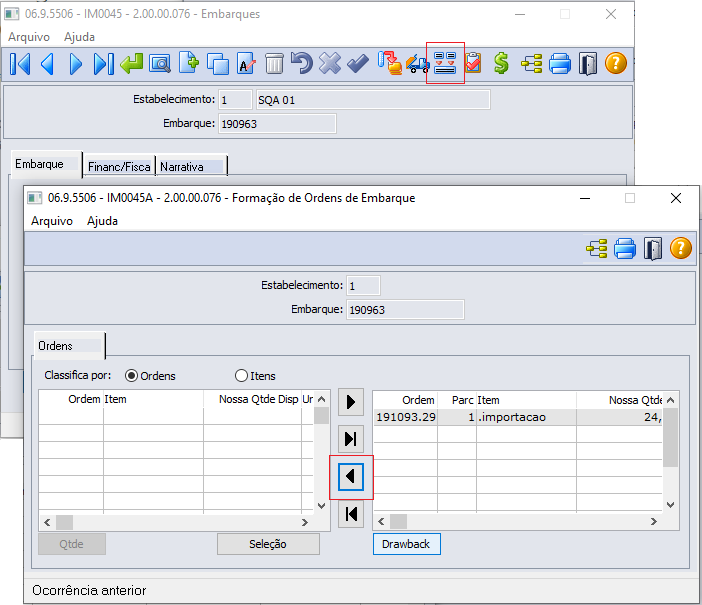
Task: Switch to the Financ/Fisca tab
Action: click(119, 167)
